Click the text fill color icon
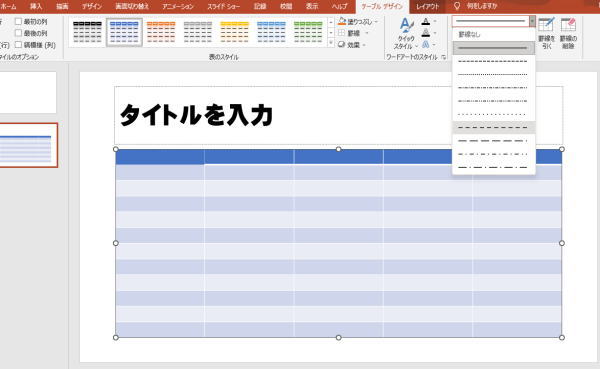This screenshot has height=369, width=600. 426,21
